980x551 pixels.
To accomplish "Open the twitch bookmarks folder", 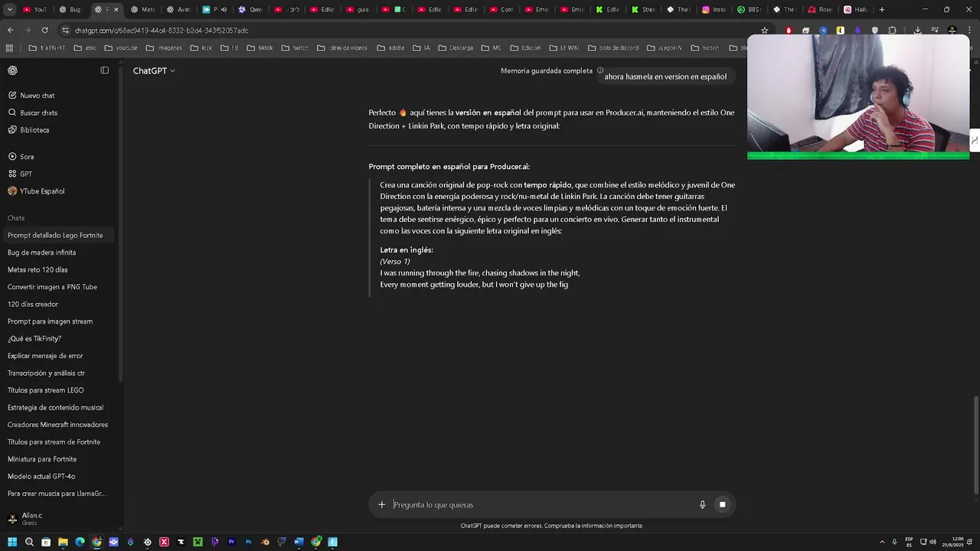I will (295, 47).
